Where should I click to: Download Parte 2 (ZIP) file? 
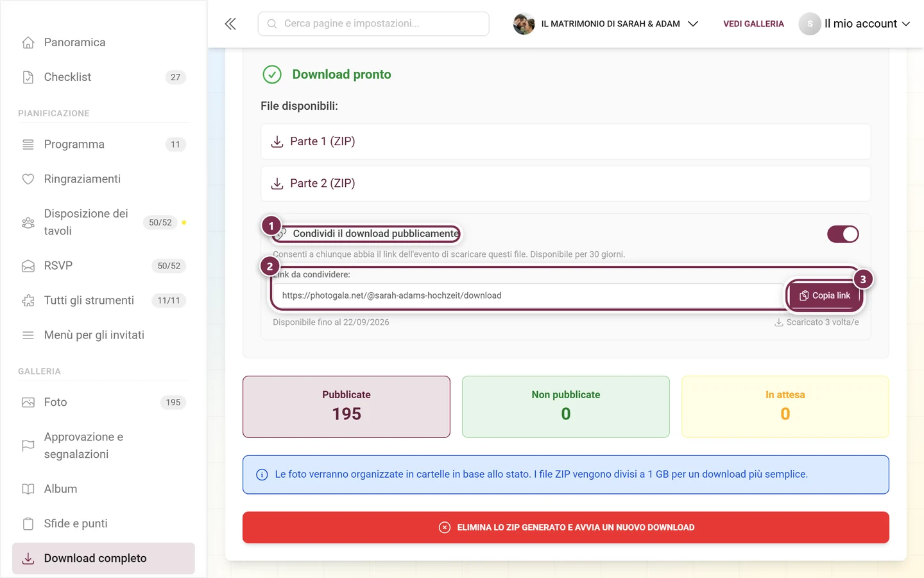pos(565,183)
